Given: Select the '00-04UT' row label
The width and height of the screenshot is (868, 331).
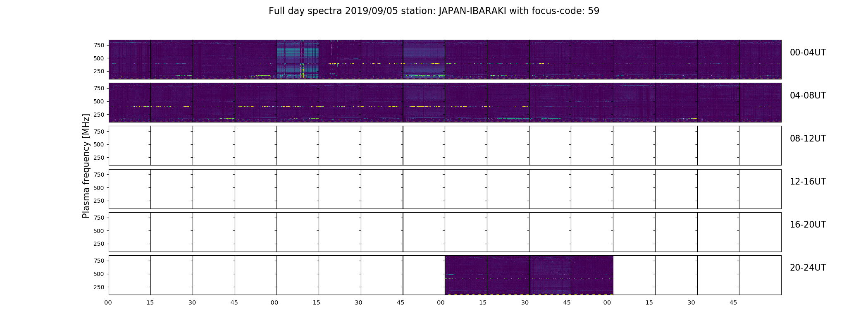Looking at the screenshot, I should click(x=808, y=53).
